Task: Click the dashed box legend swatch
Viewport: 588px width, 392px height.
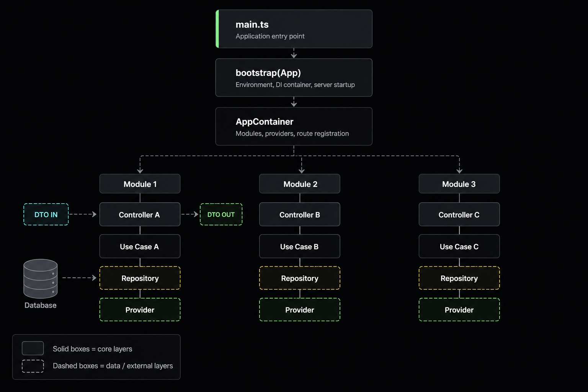Action: (x=33, y=366)
